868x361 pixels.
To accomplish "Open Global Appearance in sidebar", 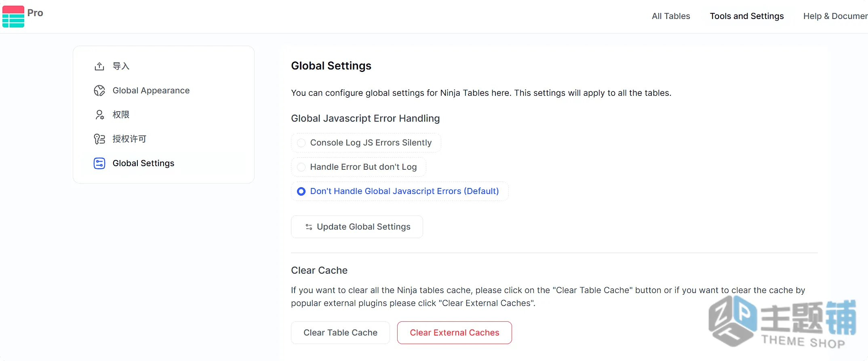I will [x=164, y=91].
